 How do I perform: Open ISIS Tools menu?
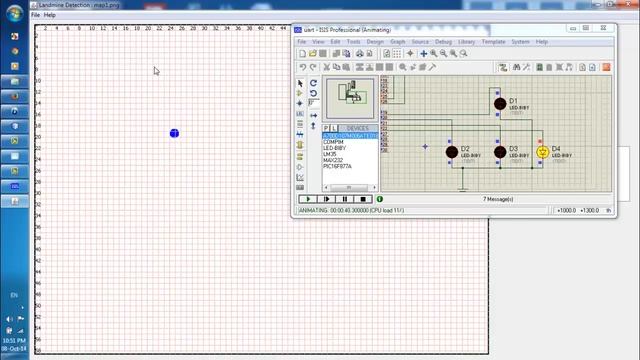tap(353, 42)
